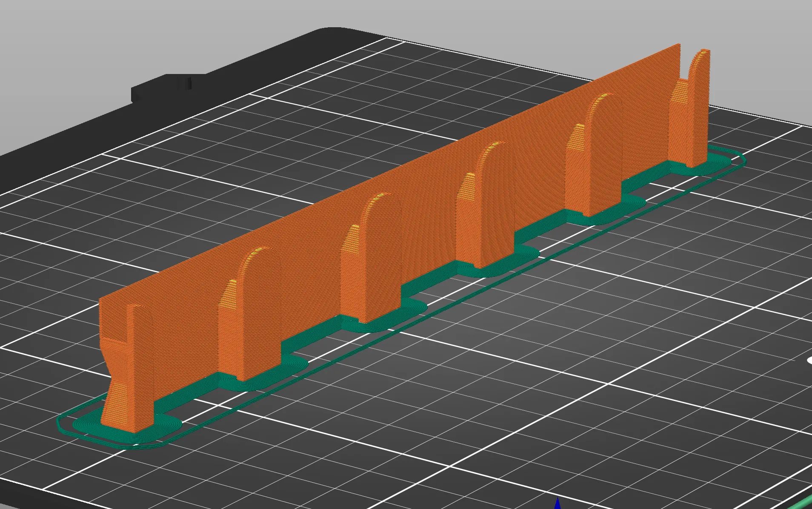Image resolution: width=812 pixels, height=509 pixels.
Task: Click the dark tab on build plate's back edge
Action: (x=170, y=87)
